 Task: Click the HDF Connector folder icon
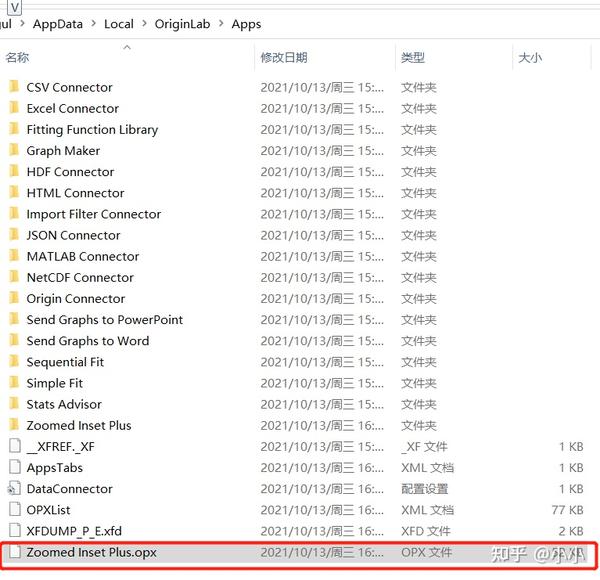click(x=14, y=171)
